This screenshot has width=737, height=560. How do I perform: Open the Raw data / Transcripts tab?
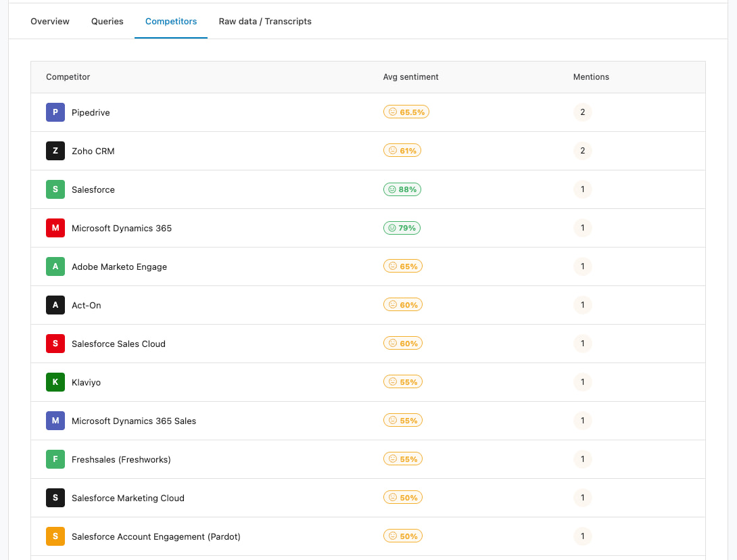[x=265, y=21]
